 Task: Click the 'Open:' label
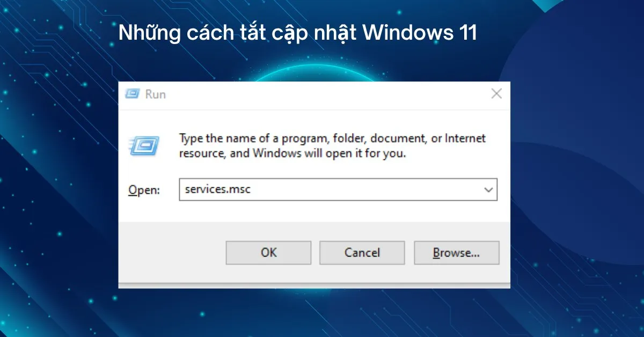(144, 190)
